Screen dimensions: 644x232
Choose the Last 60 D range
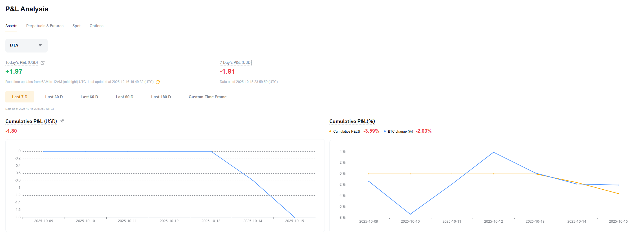click(89, 97)
